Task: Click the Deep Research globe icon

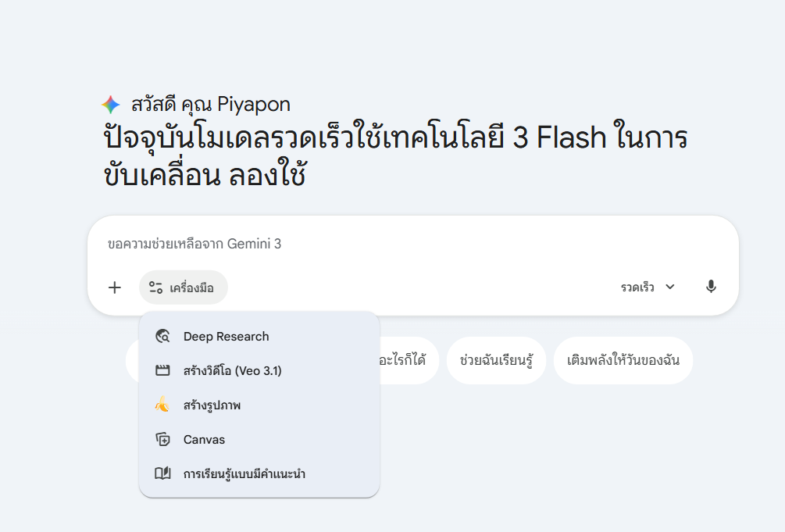Action: click(x=162, y=337)
